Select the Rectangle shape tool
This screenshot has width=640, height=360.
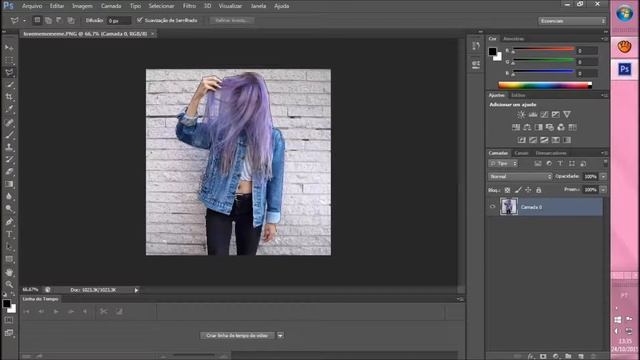tap(9, 259)
